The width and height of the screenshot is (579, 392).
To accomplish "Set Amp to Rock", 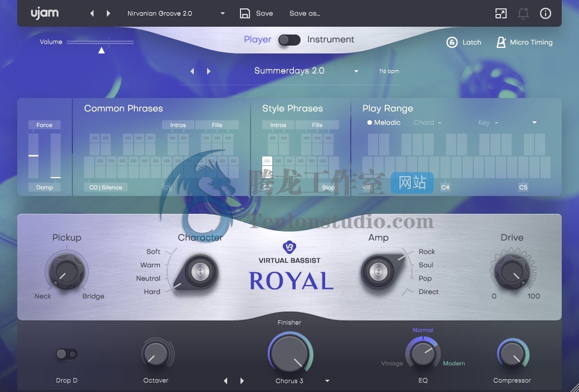I will point(427,252).
